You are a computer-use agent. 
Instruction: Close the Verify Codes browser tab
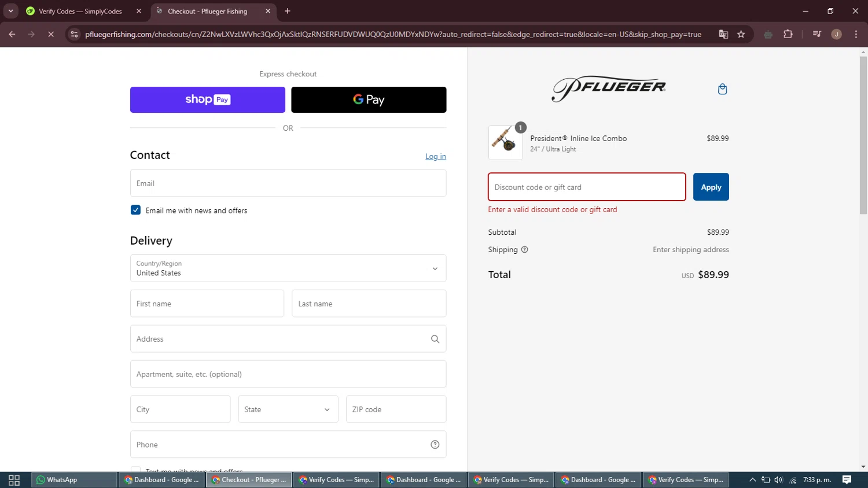point(139,11)
